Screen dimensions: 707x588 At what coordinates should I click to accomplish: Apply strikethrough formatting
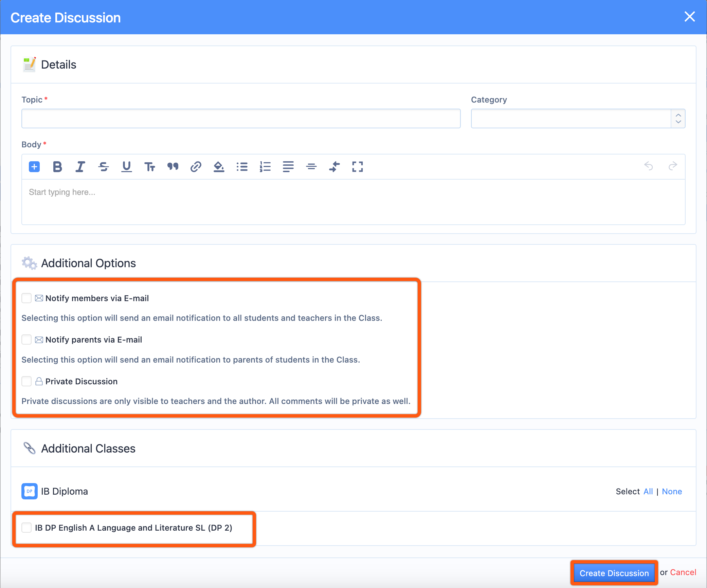point(104,167)
